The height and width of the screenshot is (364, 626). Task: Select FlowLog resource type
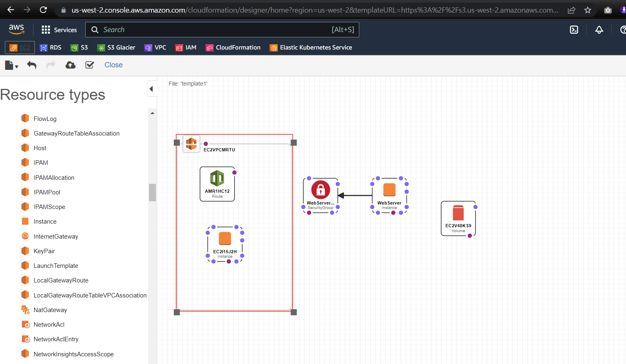[x=45, y=119]
